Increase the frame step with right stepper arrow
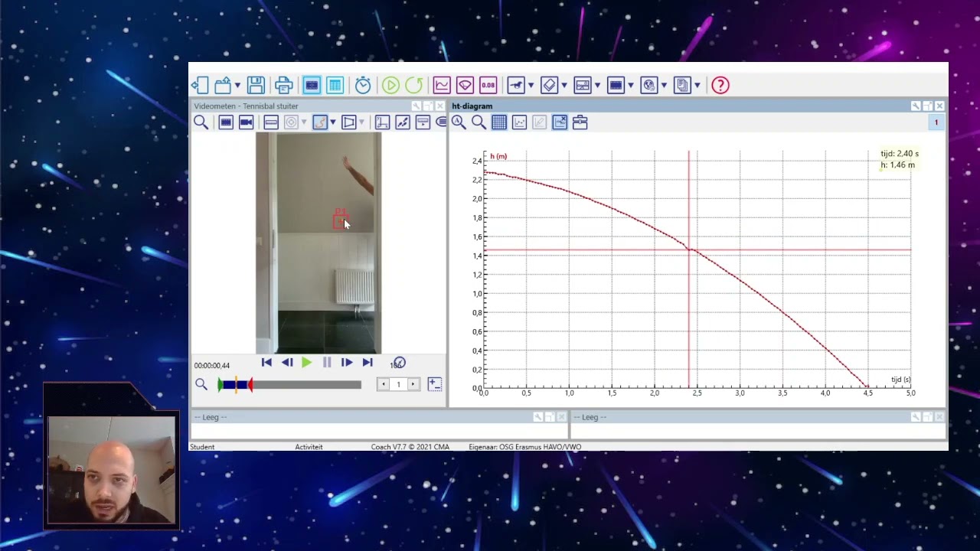Image resolution: width=980 pixels, height=551 pixels. (413, 384)
